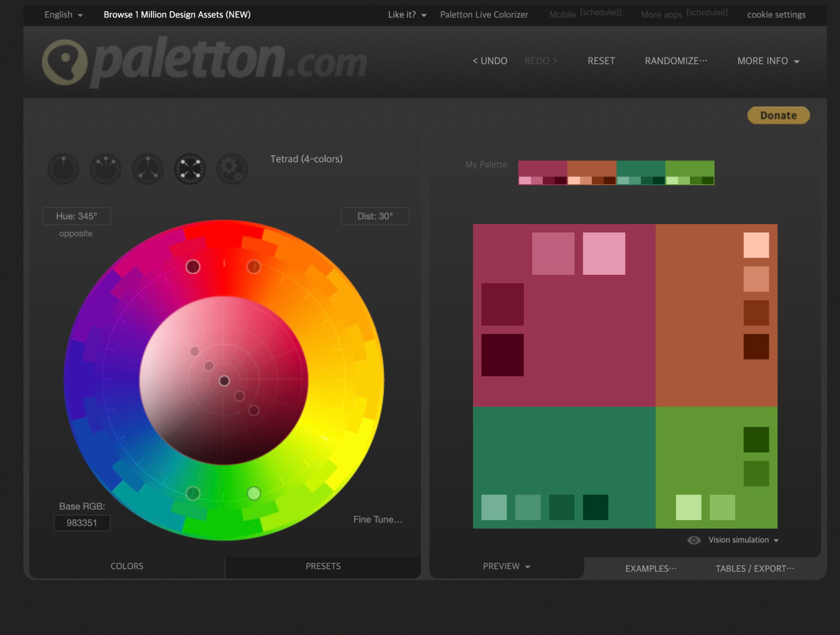Image resolution: width=840 pixels, height=635 pixels.
Task: Click the crimson swatch in My Palette
Action: (543, 169)
